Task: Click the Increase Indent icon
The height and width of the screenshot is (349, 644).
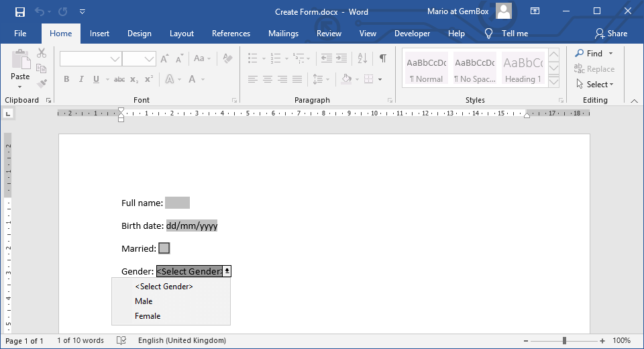Action: click(341, 58)
